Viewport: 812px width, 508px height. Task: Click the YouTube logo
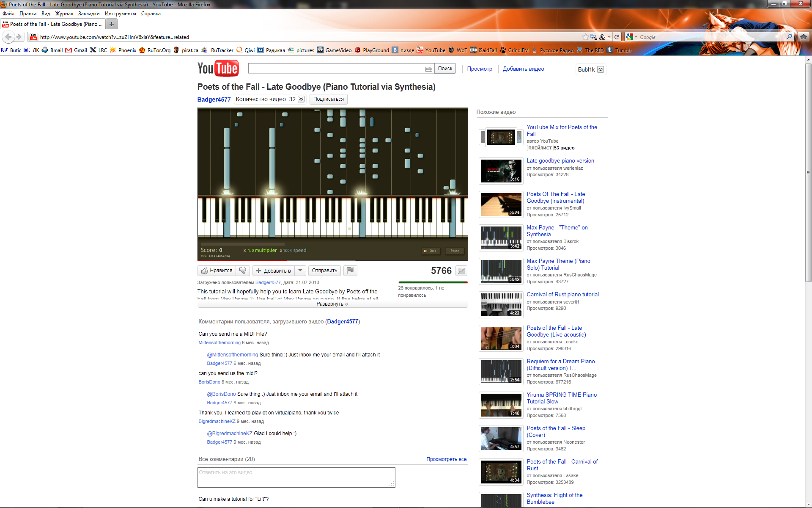point(218,69)
